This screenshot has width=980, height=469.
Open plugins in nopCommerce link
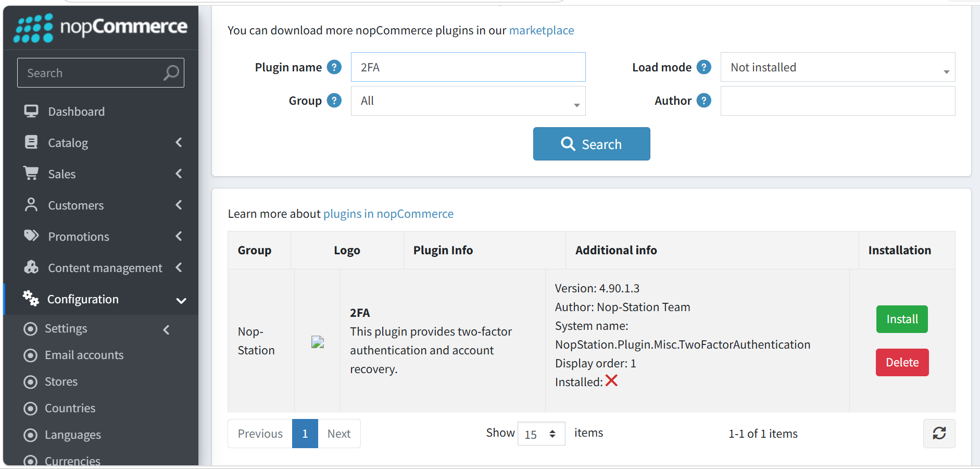click(x=388, y=214)
